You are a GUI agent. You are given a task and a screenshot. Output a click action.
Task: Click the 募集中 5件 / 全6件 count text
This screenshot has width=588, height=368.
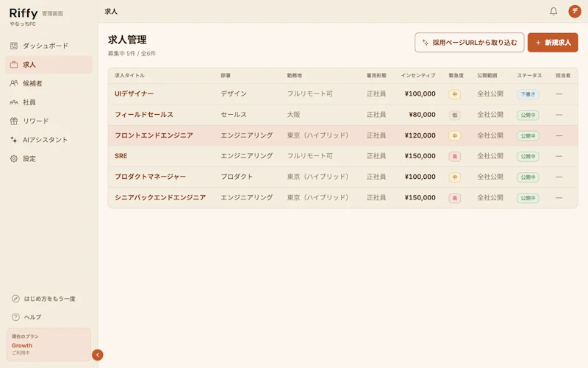pos(132,53)
